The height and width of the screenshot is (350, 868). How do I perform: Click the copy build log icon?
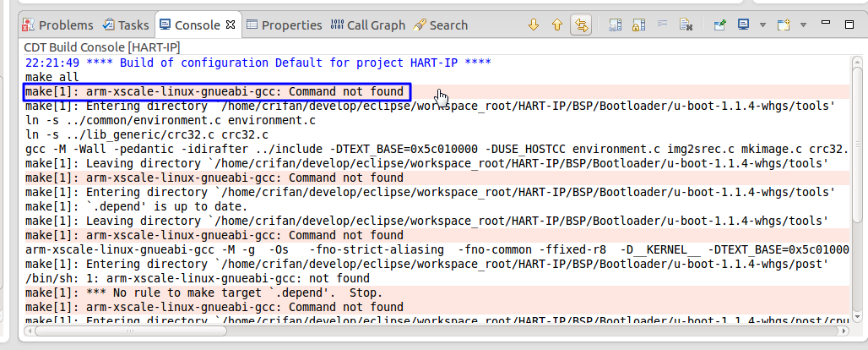click(616, 25)
